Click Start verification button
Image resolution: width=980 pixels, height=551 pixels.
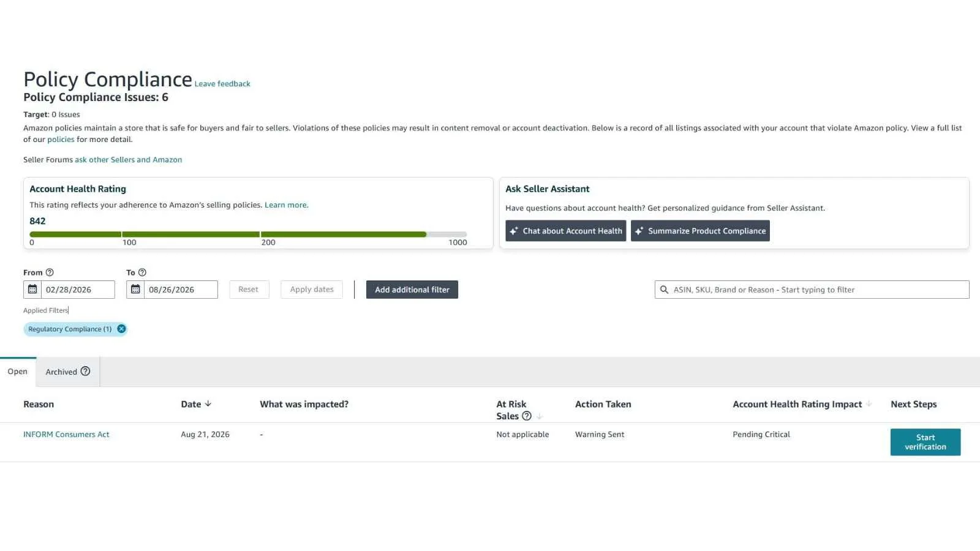[925, 442]
